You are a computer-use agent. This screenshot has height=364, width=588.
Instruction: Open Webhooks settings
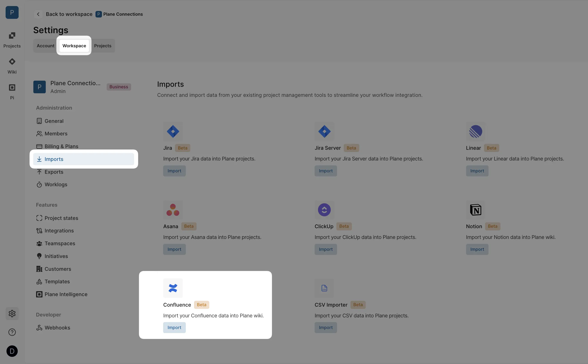[x=84, y=328]
